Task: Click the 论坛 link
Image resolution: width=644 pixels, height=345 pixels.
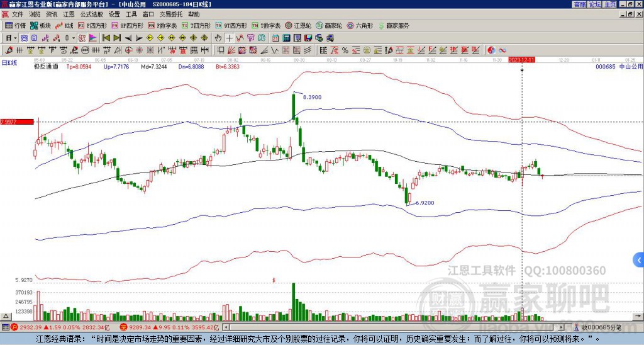Action: pyautogui.click(x=594, y=4)
